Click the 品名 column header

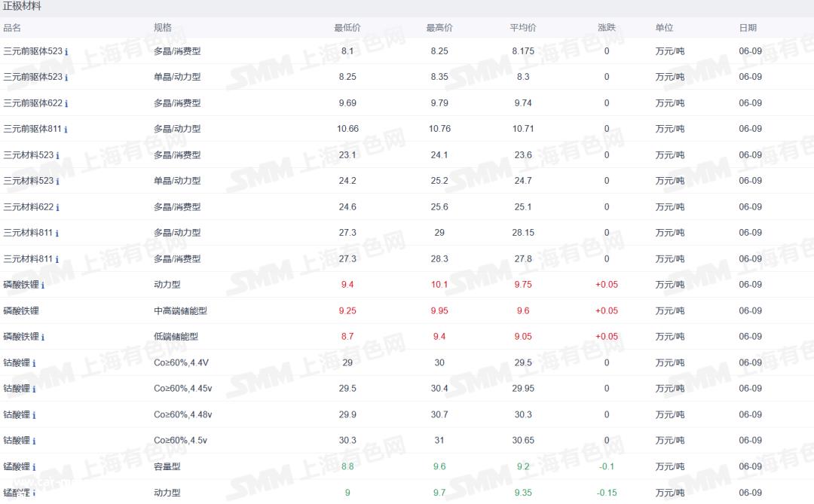coord(12,28)
